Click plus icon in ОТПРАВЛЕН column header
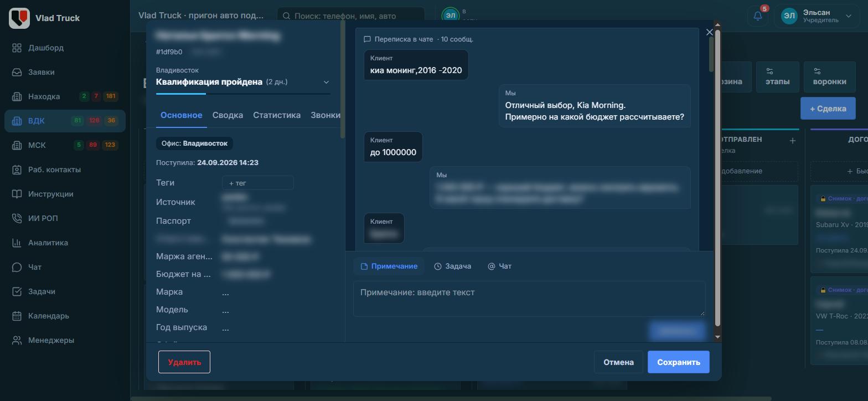Image resolution: width=868 pixels, height=401 pixels. pos(792,141)
